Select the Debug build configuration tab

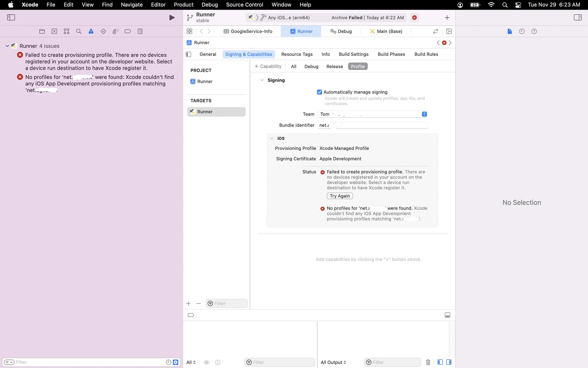coord(311,66)
